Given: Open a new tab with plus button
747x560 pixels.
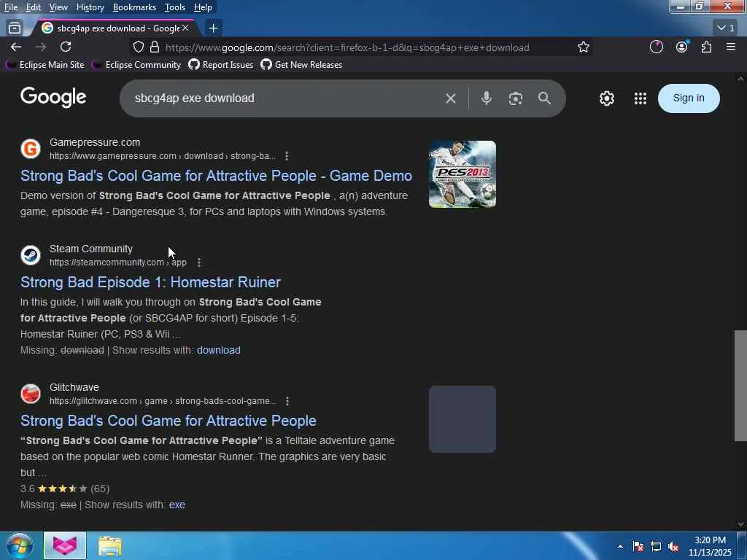Looking at the screenshot, I should coord(214,28).
